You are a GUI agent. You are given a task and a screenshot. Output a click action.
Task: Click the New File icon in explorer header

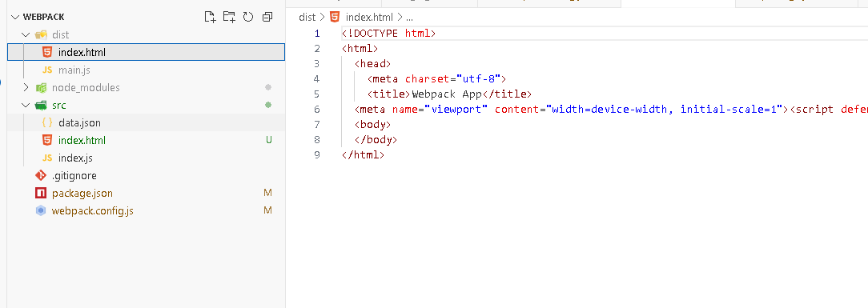(x=210, y=17)
